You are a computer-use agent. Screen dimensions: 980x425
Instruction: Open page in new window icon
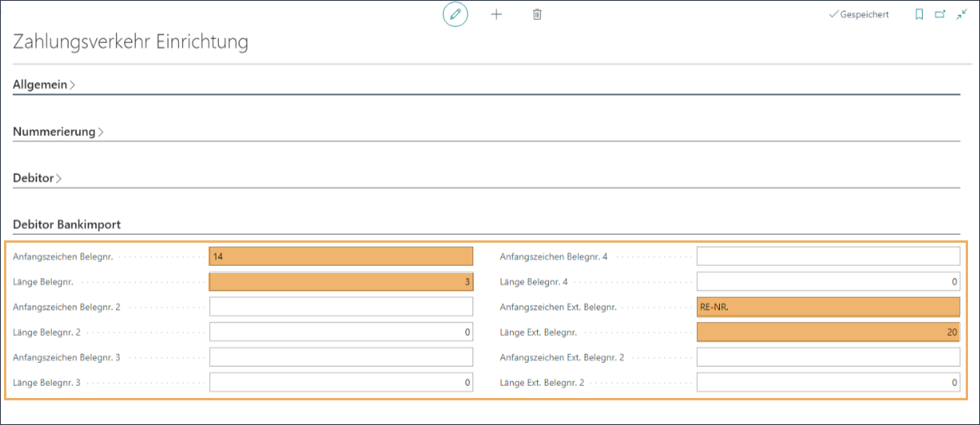click(940, 14)
